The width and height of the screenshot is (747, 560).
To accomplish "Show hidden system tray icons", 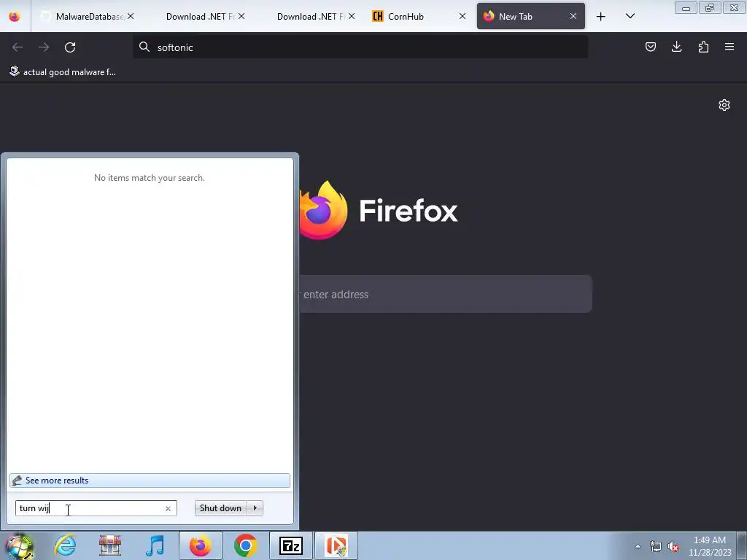I will point(638,546).
